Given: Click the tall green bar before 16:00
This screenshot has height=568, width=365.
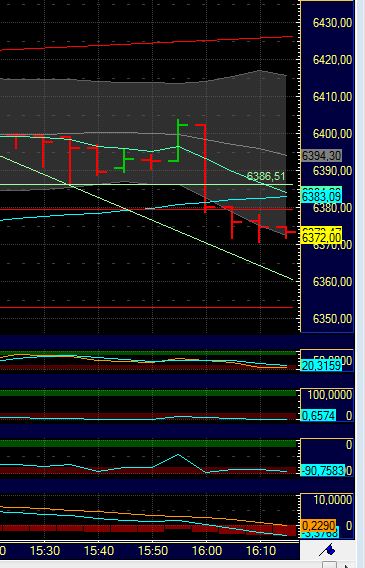Looking at the screenshot, I should point(178,140).
